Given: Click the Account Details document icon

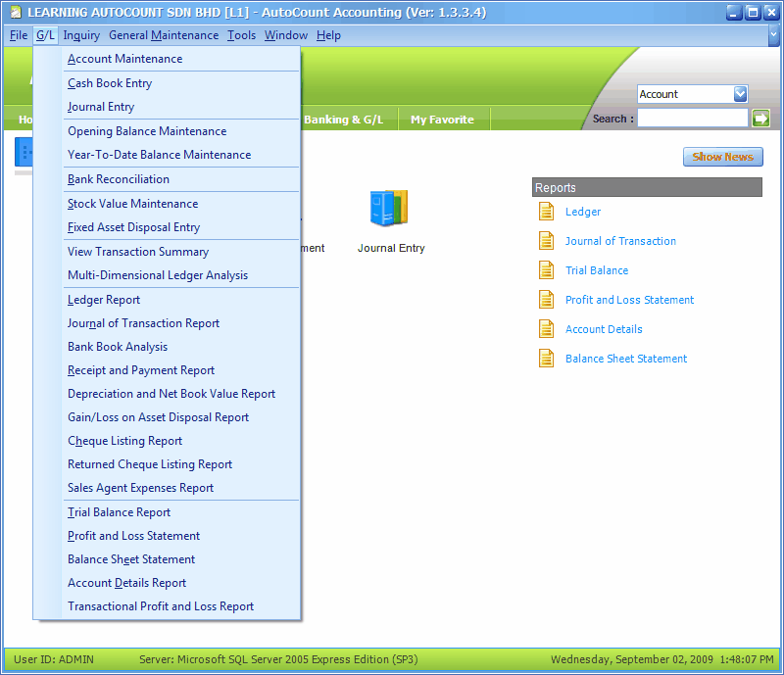Looking at the screenshot, I should pos(546,329).
